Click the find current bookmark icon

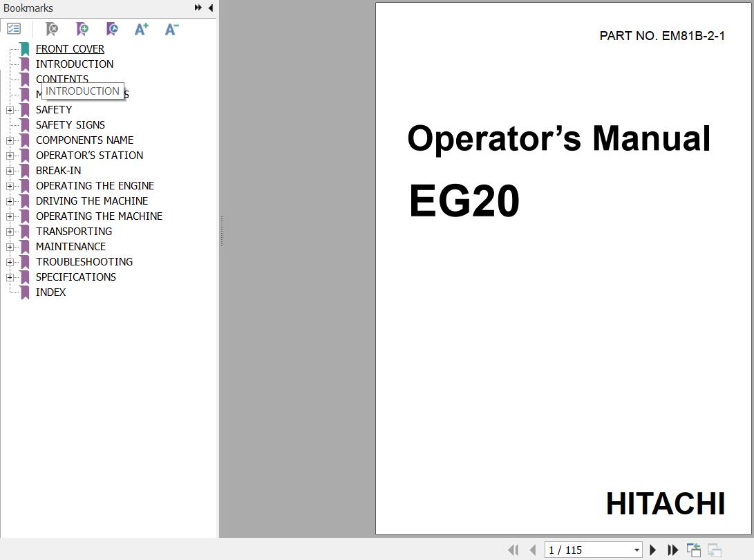coord(112,29)
